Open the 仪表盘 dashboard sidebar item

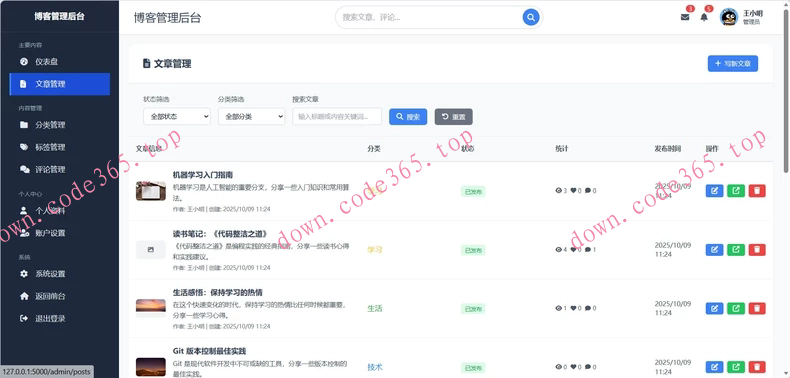[x=59, y=61]
